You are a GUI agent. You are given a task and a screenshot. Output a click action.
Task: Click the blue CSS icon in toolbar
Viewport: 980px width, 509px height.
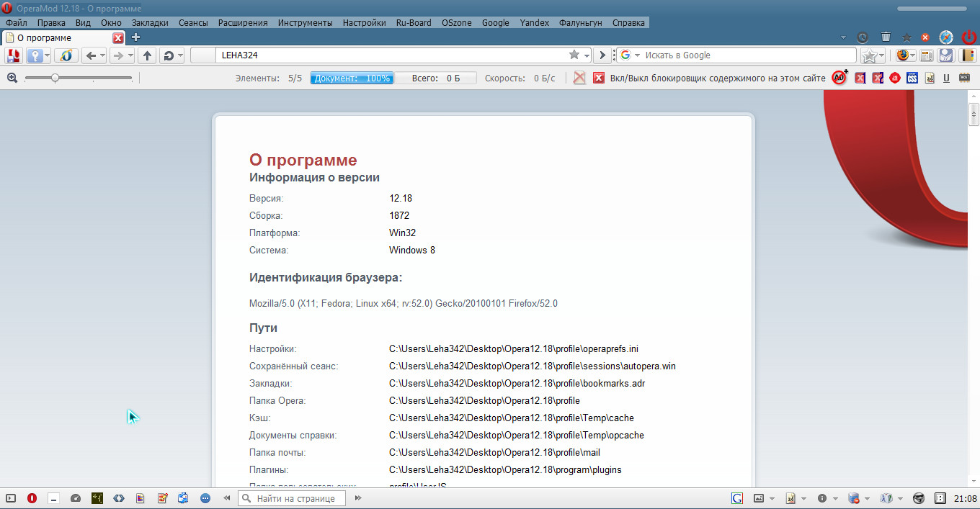(912, 78)
